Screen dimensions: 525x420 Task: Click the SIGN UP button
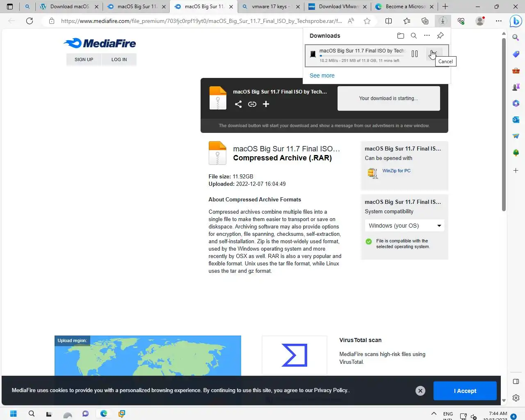[x=84, y=59]
